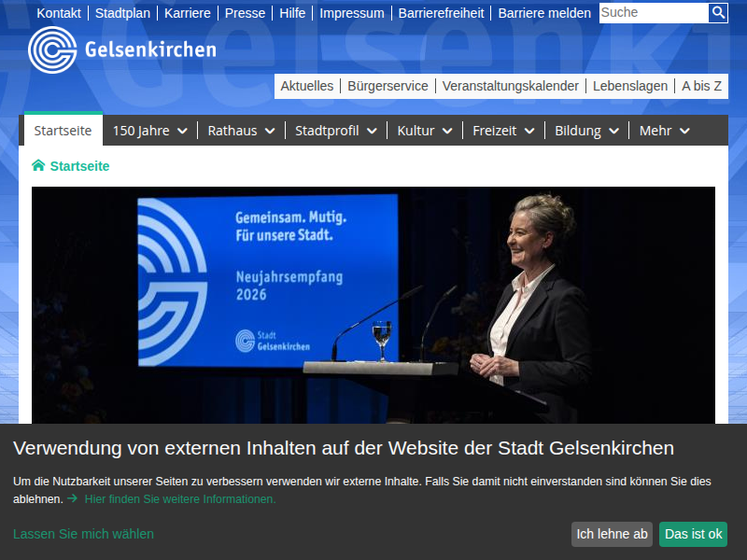This screenshot has width=747, height=560.
Task: Click the arrow icon before weitere Informationen link
Action: tap(73, 498)
